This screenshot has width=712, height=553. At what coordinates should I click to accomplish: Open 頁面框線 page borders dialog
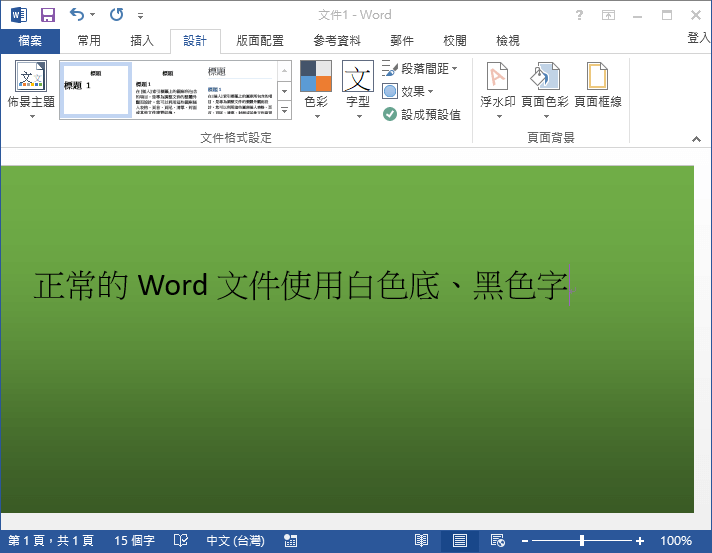[598, 85]
